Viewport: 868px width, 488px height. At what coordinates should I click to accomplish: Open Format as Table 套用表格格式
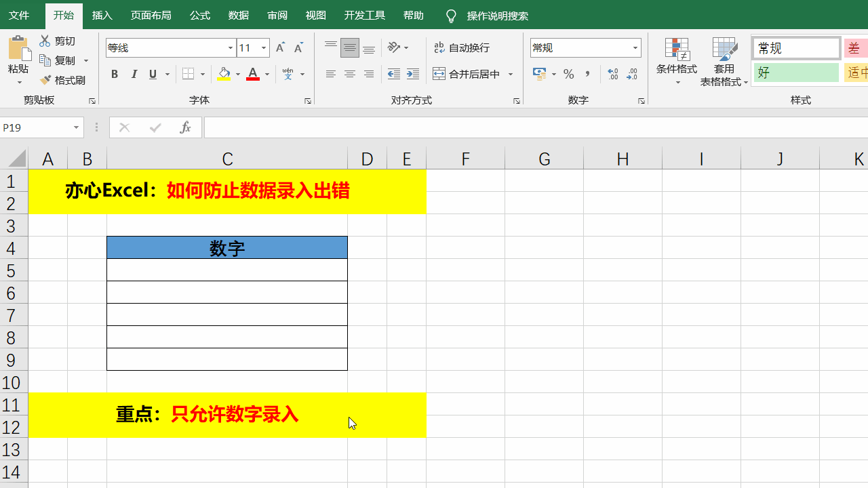pyautogui.click(x=724, y=62)
